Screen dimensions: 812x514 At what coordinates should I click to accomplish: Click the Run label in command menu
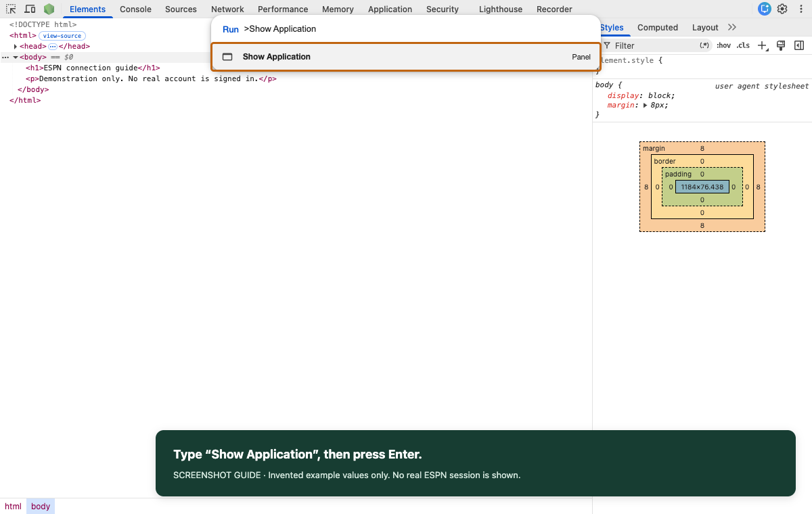pos(231,29)
